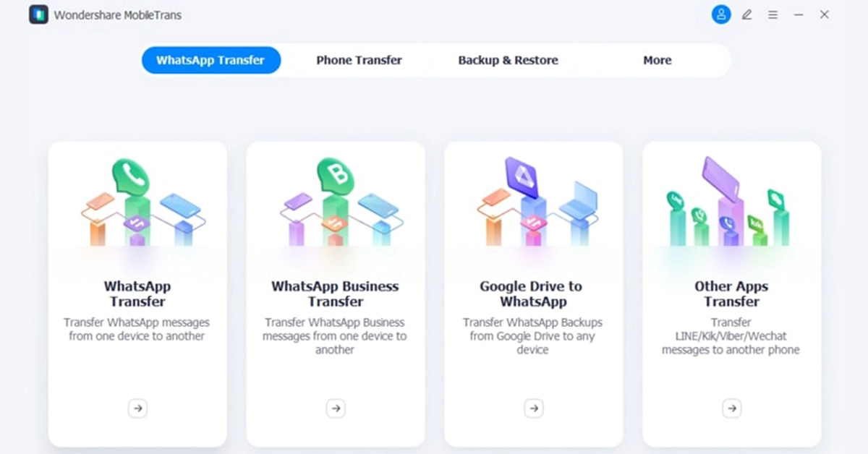Switch to the Phone Transfer tab
Viewport: 868px width, 454px height.
coord(359,60)
